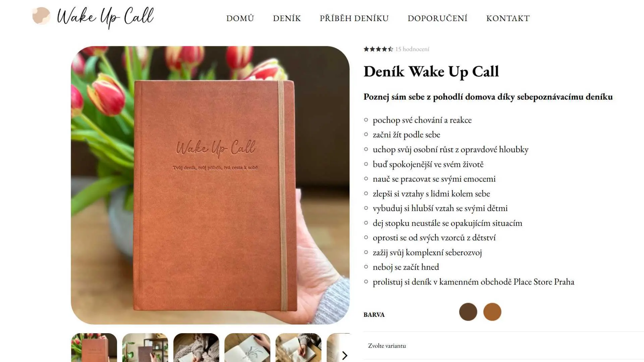
Task: Click the Wake Up Call logo
Action: (x=93, y=17)
